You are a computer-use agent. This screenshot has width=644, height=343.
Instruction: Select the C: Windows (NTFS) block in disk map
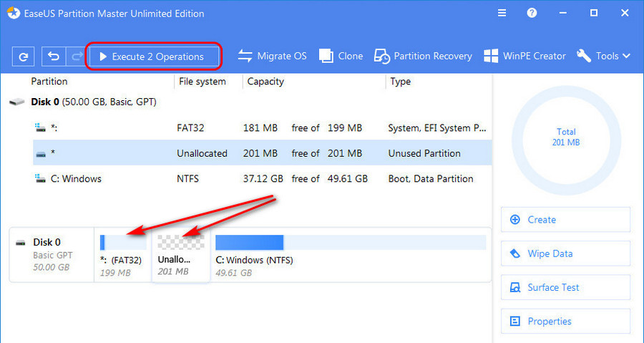pyautogui.click(x=351, y=255)
